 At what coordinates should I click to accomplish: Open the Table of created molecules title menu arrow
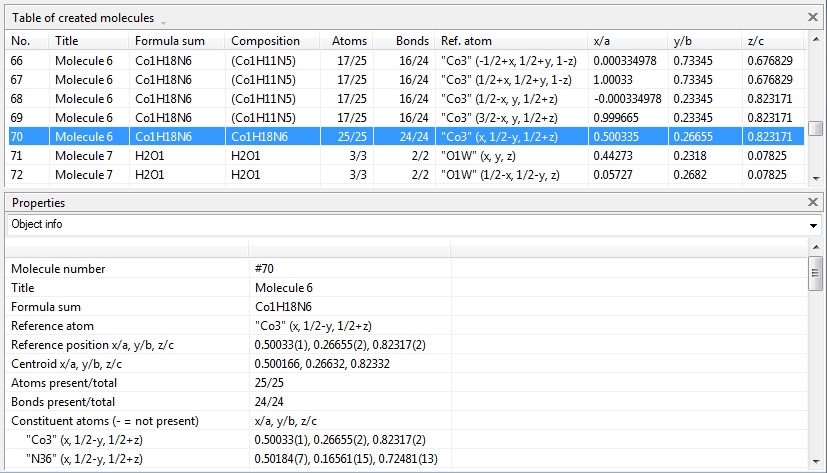coord(163,21)
